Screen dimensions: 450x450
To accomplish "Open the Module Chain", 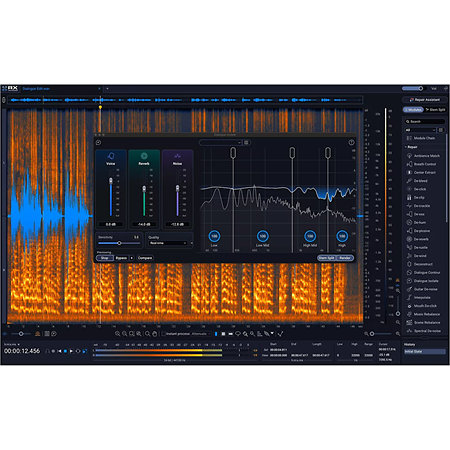I will (421, 138).
